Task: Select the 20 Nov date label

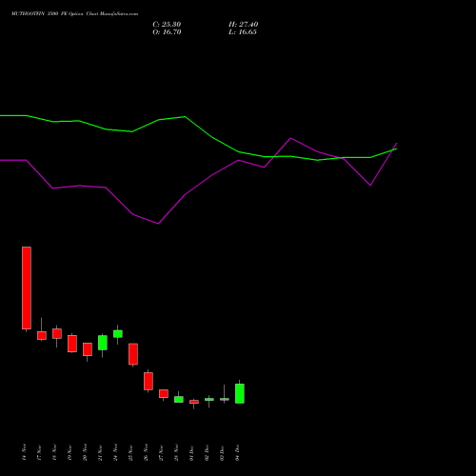Action: click(x=85, y=452)
